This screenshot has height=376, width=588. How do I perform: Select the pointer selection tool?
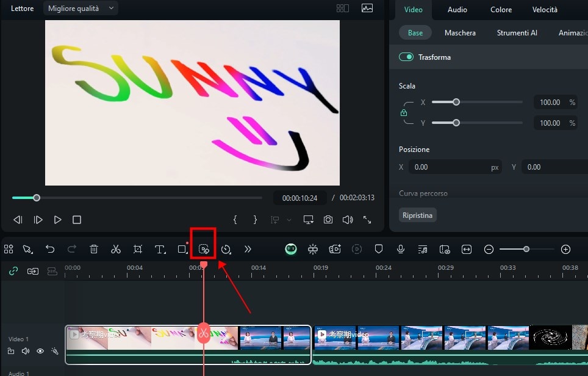click(27, 249)
